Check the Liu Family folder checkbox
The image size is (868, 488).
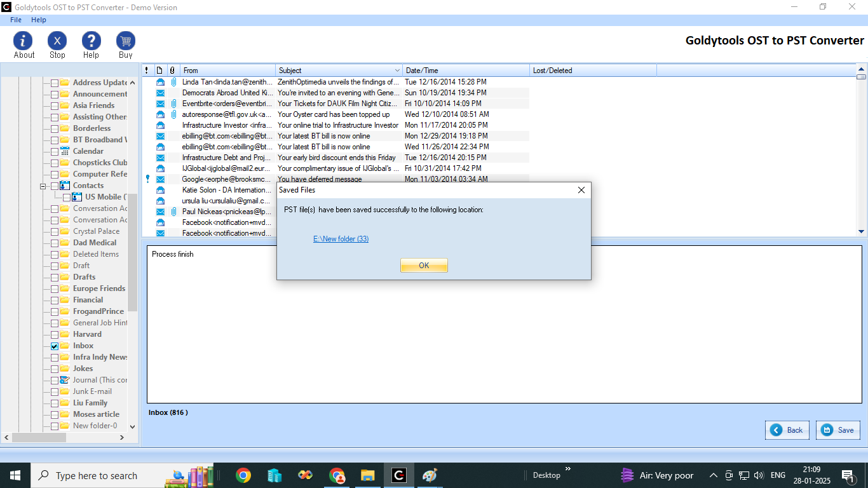[55, 403]
